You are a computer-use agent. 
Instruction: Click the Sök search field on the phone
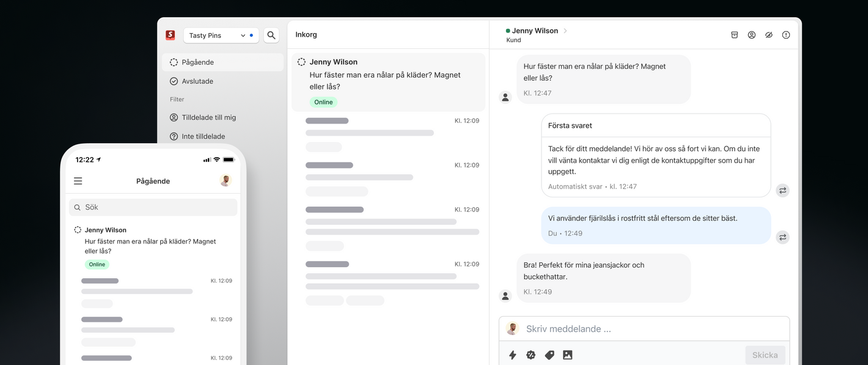[153, 207]
